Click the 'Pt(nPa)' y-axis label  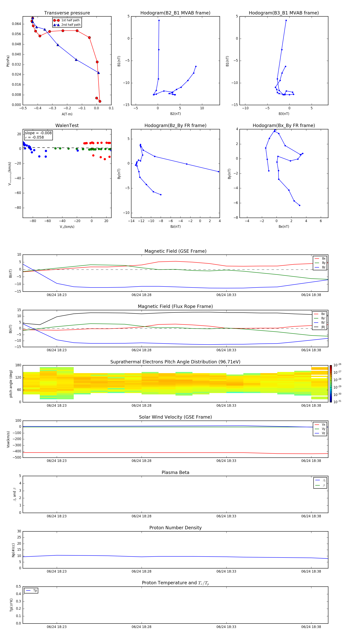point(8,61)
